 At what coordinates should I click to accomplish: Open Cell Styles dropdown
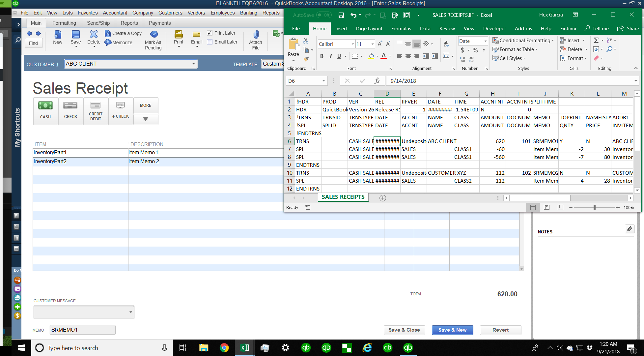(509, 58)
